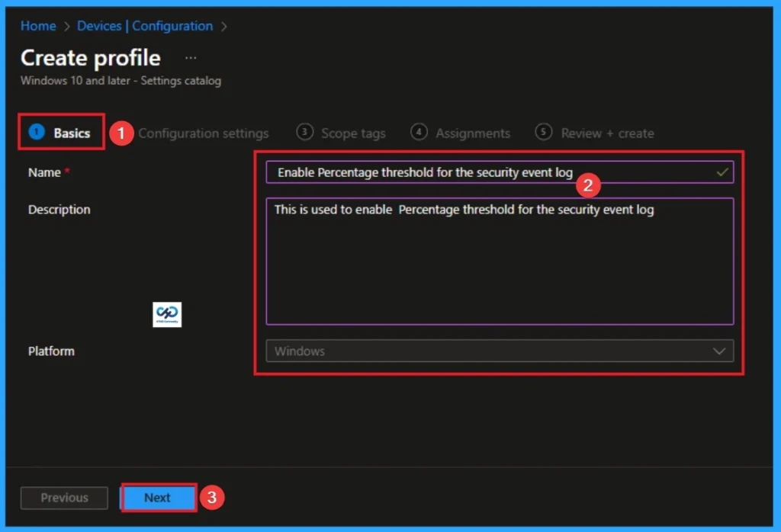Click the HTMD community logo image
This screenshot has width=781, height=532.
pyautogui.click(x=166, y=314)
